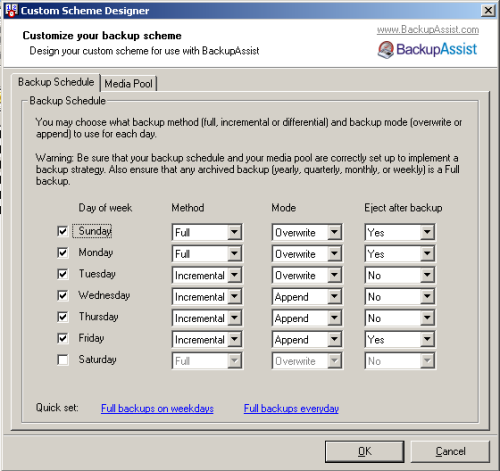The width and height of the screenshot is (500, 471).
Task: Disable the Wednesday backup checkbox
Action: (x=63, y=295)
